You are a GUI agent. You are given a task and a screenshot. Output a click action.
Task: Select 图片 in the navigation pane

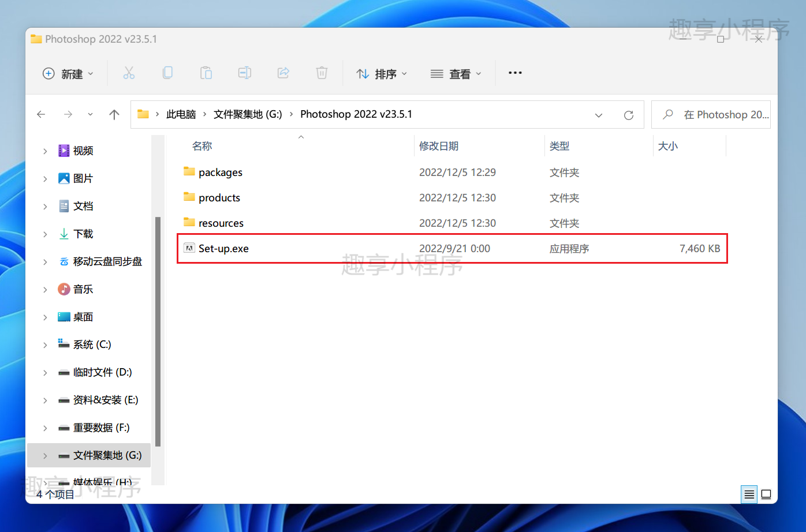coord(83,178)
